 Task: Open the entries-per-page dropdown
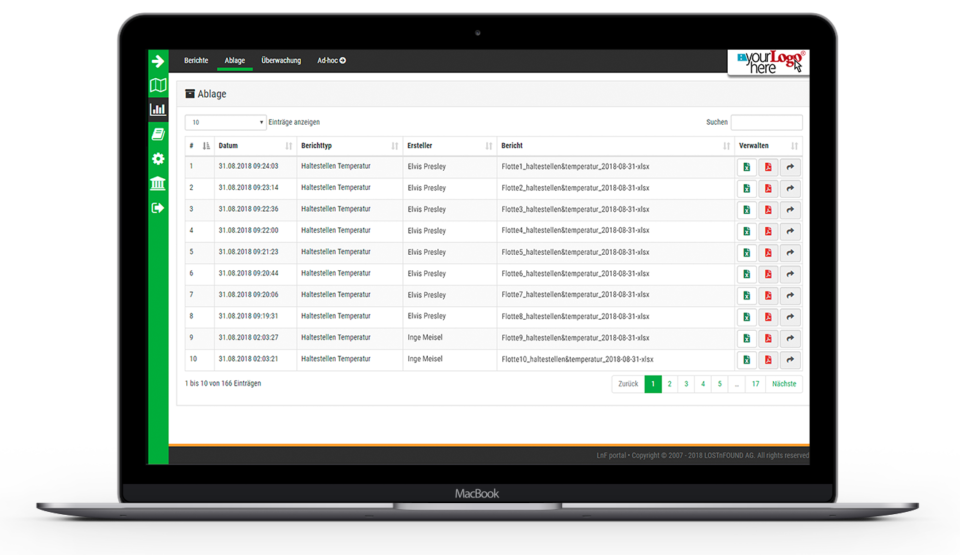click(x=225, y=122)
